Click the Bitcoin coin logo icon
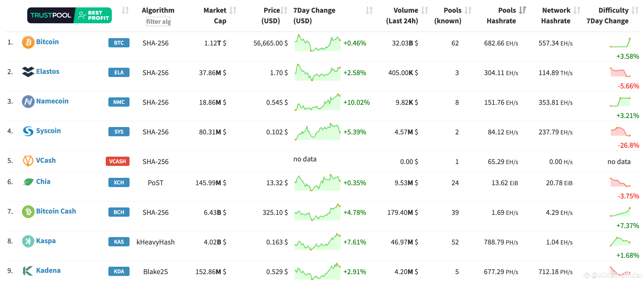Viewport: 644px width, 281px height. 28,42
